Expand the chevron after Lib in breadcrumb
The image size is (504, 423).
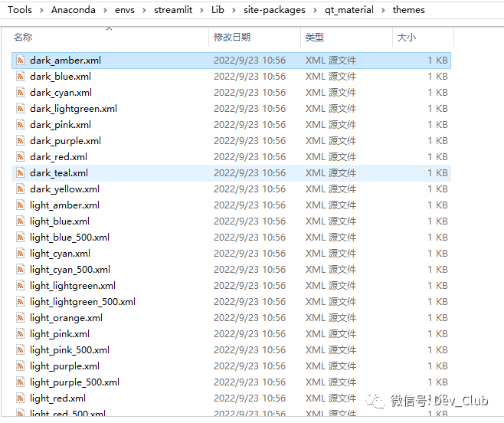[234, 10]
